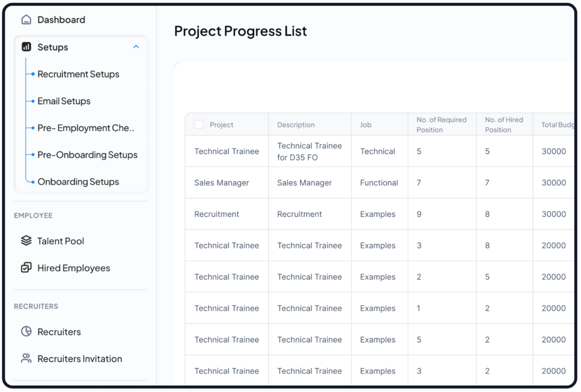Viewport: 581px width, 392px height.
Task: Click the Recruiters Invitation people icon
Action: click(26, 359)
